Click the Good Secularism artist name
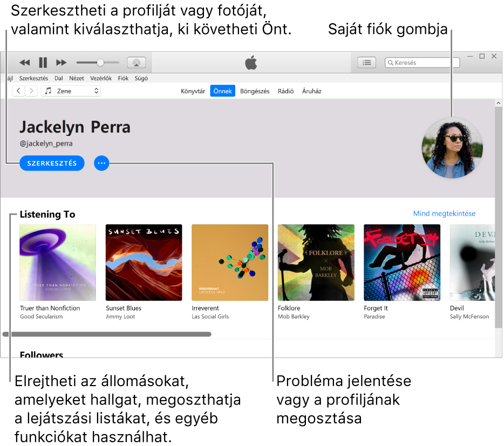Screen dimensions: 504x446 click(41, 317)
